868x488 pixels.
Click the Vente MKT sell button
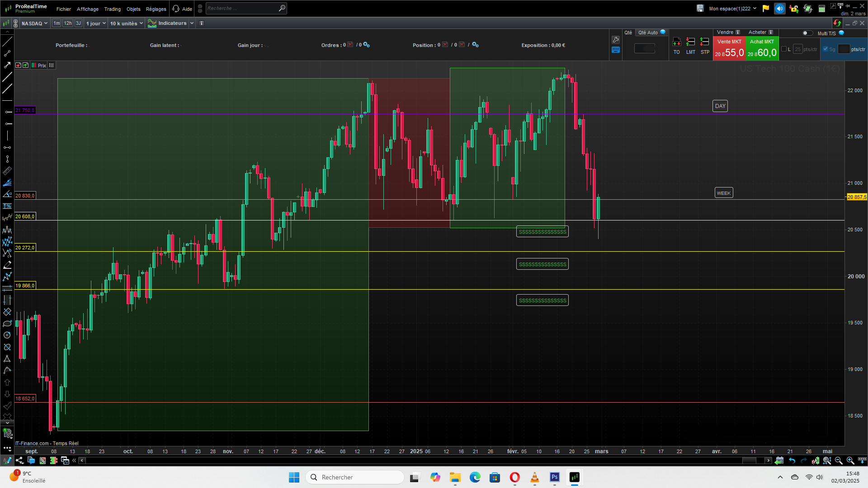[x=729, y=48]
